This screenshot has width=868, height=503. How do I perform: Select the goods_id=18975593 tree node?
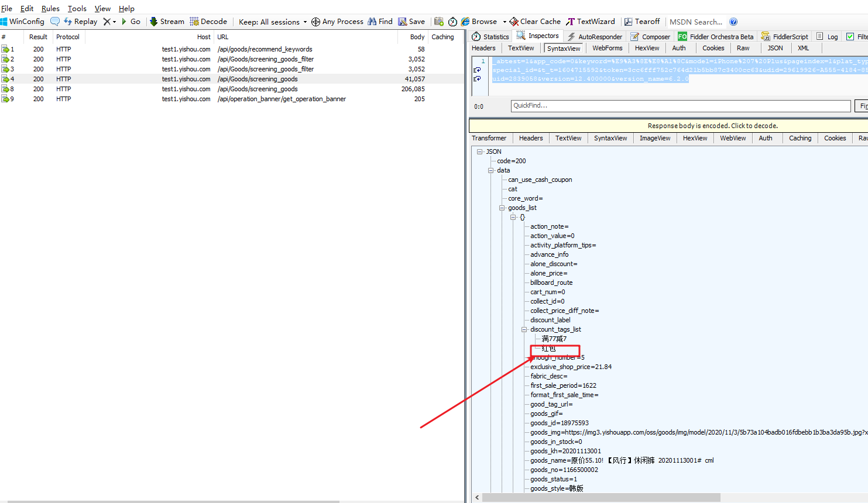(x=560, y=423)
